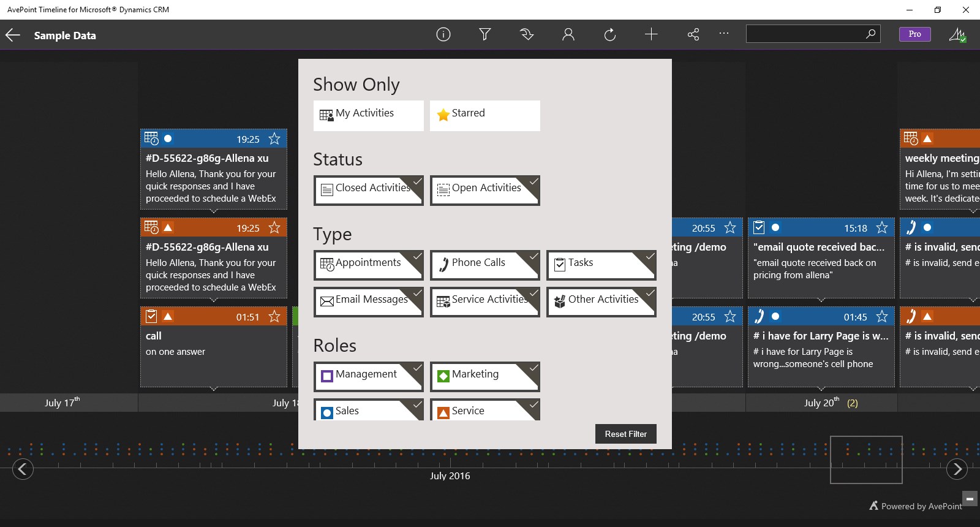Open the more options ellipsis menu
The height and width of the screenshot is (527, 980).
[724, 34]
